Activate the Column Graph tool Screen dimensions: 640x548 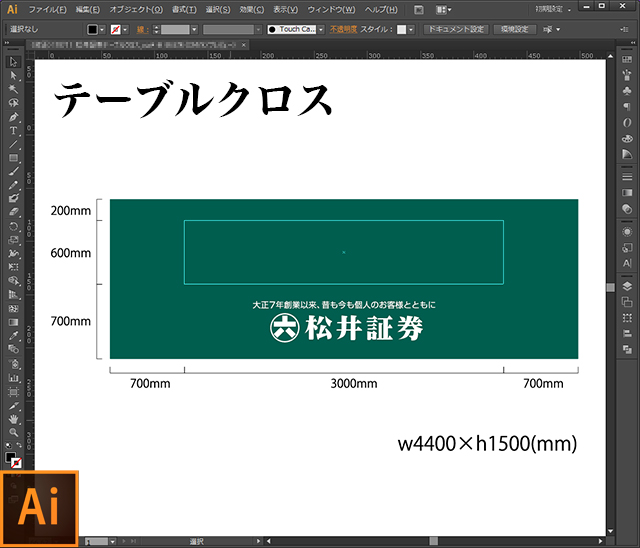click(13, 377)
